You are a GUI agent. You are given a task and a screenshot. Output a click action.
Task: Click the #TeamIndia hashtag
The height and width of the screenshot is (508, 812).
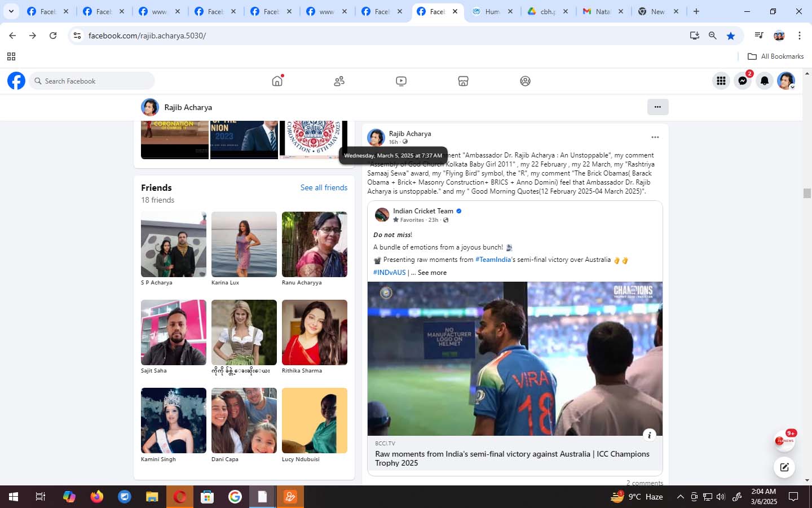[x=493, y=260]
